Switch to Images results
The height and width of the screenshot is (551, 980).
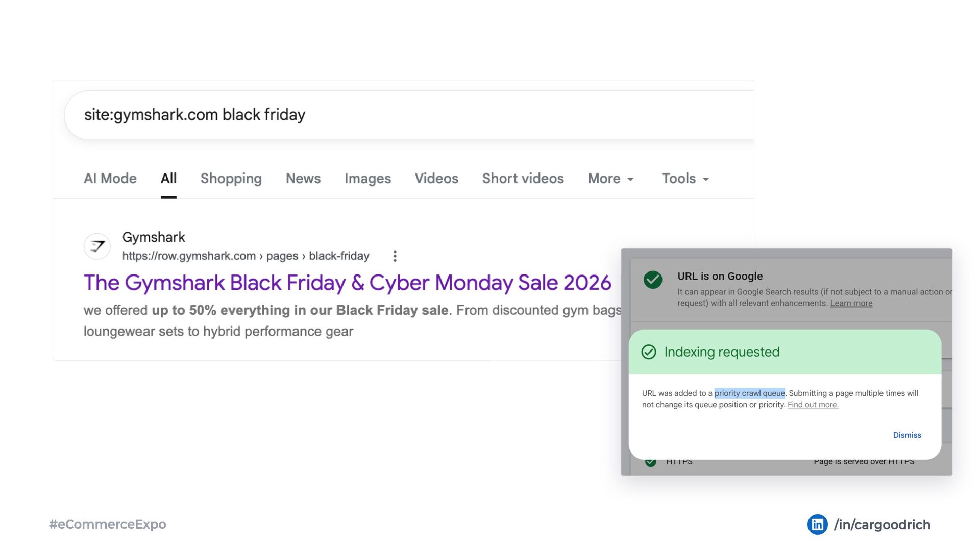pos(367,179)
